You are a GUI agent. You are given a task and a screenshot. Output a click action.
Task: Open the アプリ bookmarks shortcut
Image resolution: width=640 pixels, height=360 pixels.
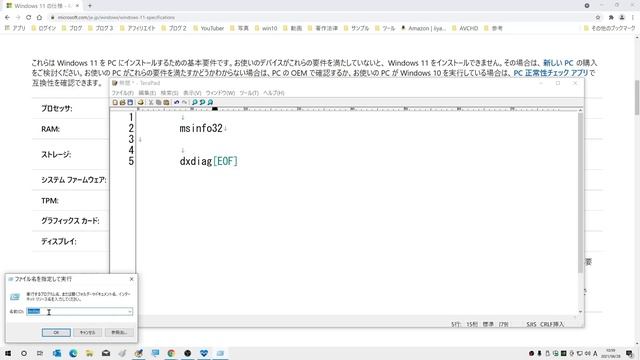(15, 28)
